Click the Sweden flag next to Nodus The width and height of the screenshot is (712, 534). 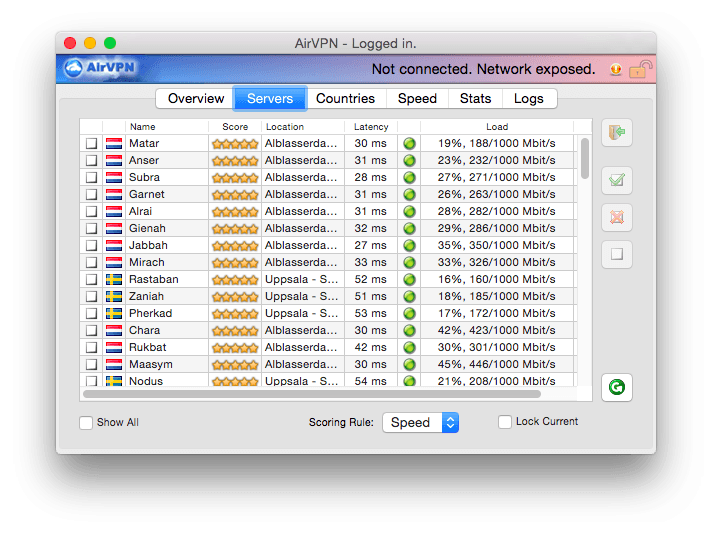(114, 381)
